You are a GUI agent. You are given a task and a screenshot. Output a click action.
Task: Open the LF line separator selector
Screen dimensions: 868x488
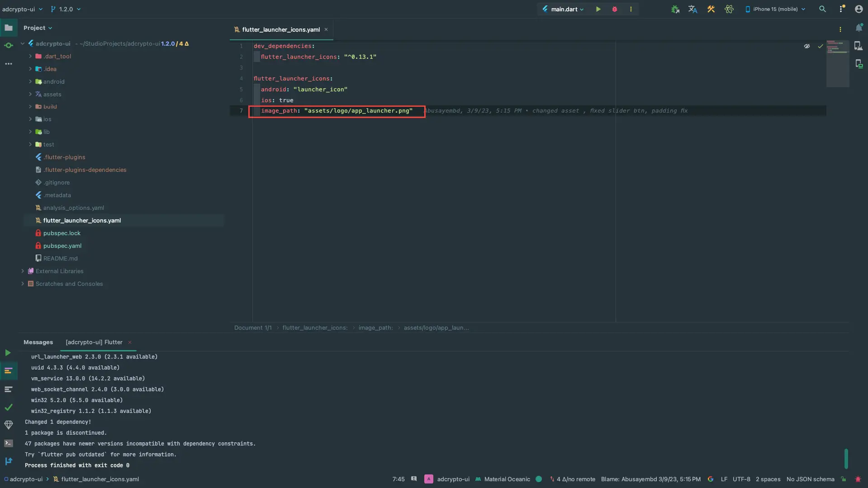click(724, 479)
